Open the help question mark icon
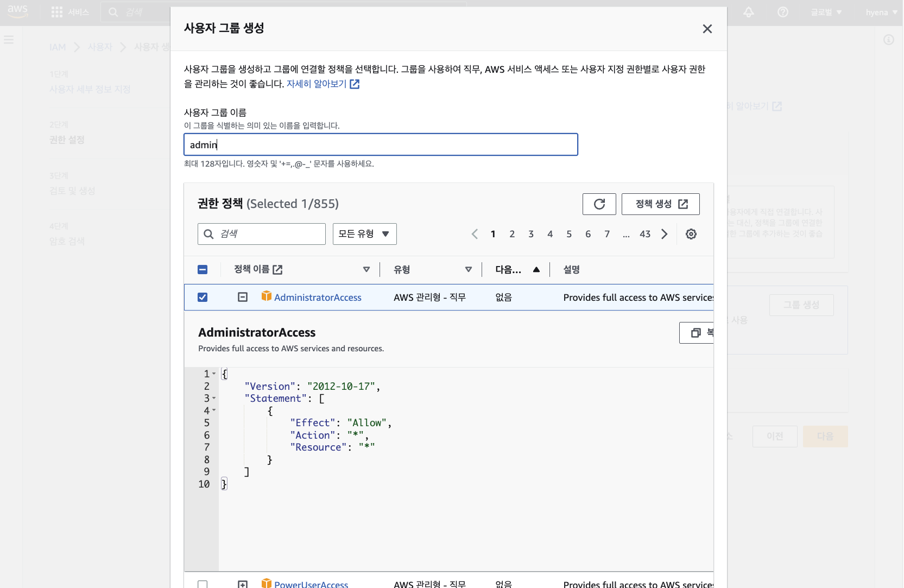Viewport: 904px width, 588px height. click(x=783, y=12)
